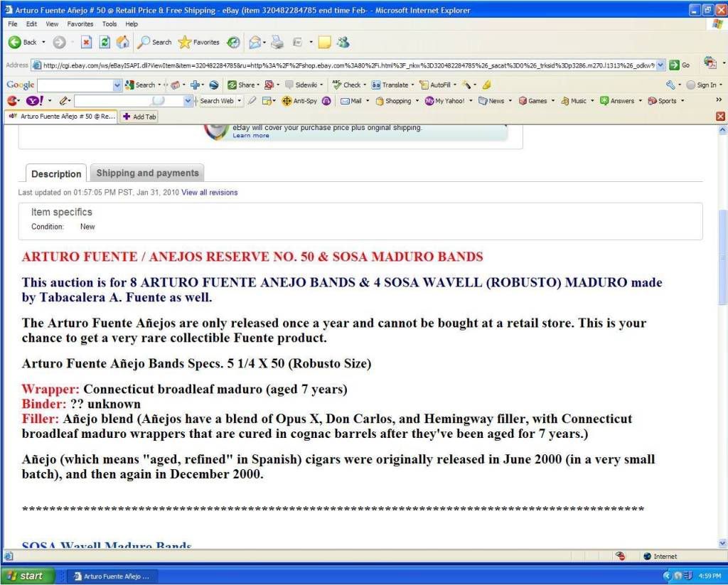The image size is (728, 585).
Task: Run the spell Check button
Action: pyautogui.click(x=346, y=85)
